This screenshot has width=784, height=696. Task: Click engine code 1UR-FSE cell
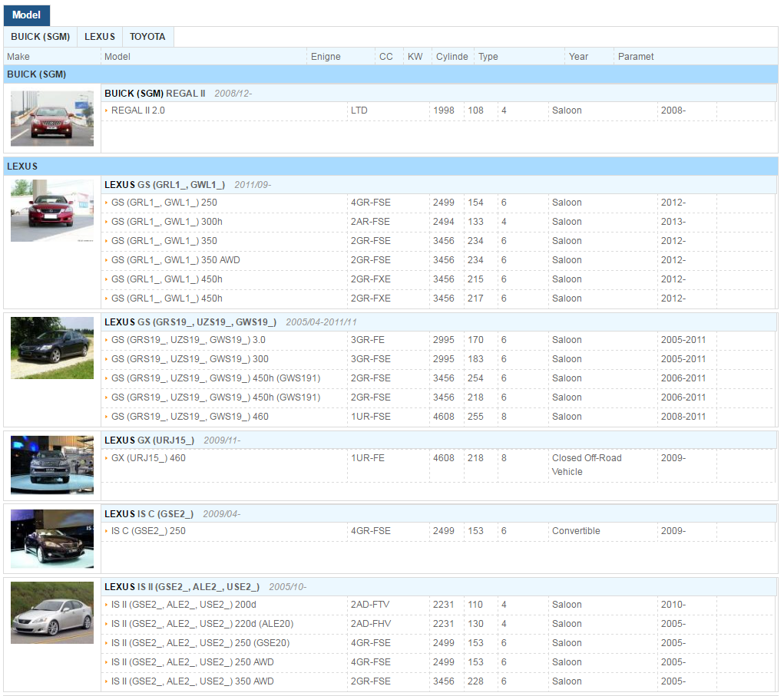coord(371,416)
